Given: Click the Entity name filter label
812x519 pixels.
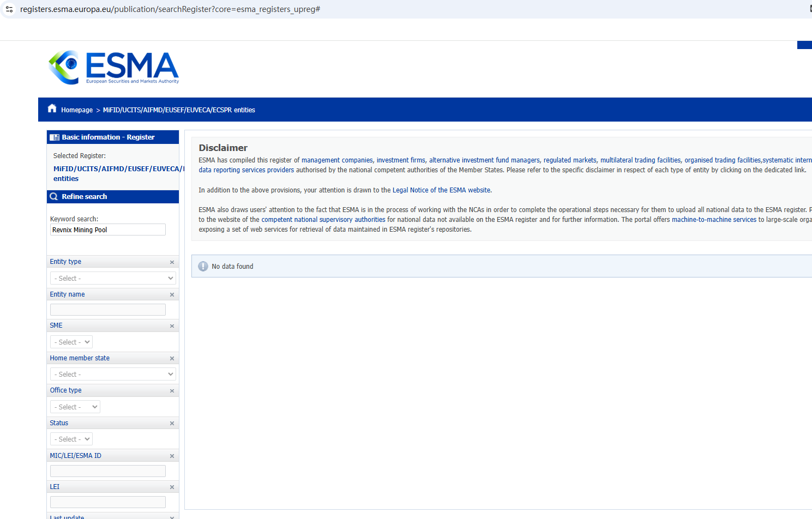Looking at the screenshot, I should point(68,294).
